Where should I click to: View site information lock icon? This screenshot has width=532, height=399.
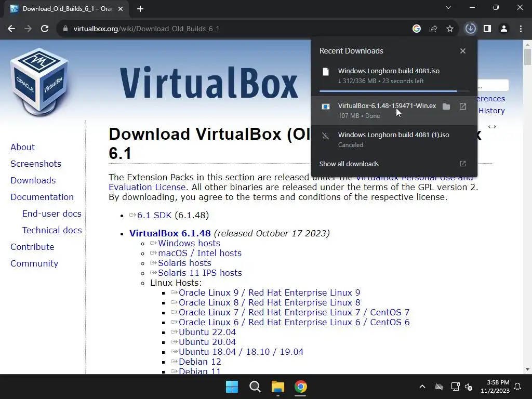click(65, 29)
